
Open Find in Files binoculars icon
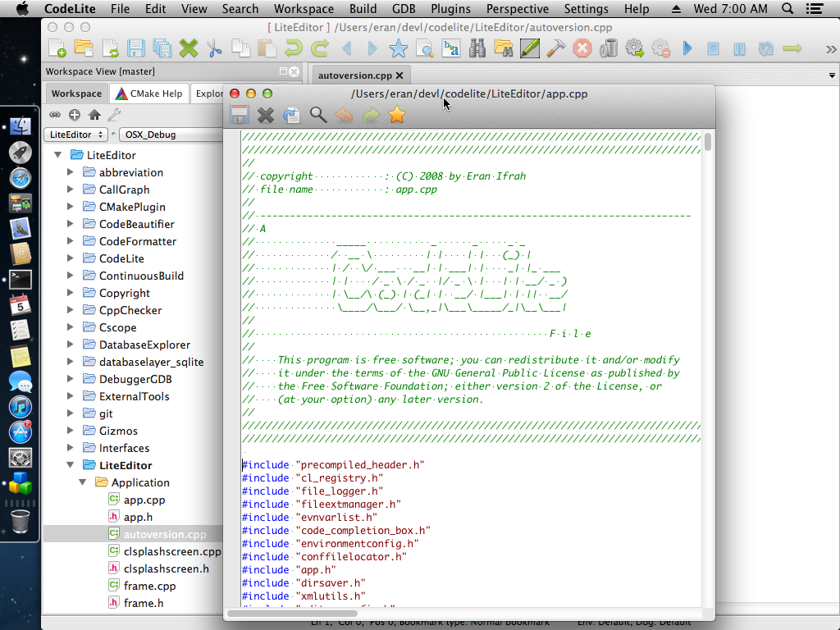tap(477, 48)
